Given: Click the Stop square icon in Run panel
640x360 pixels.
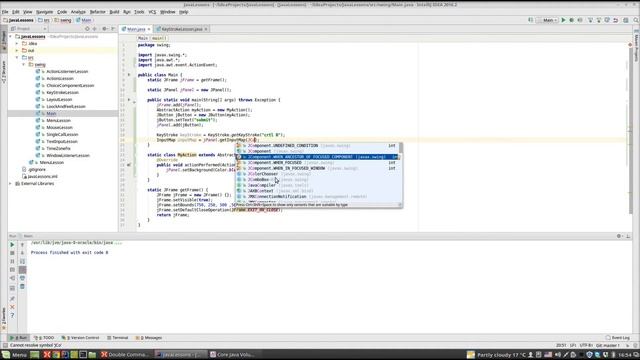Looking at the screenshot, I should click(x=12, y=253).
